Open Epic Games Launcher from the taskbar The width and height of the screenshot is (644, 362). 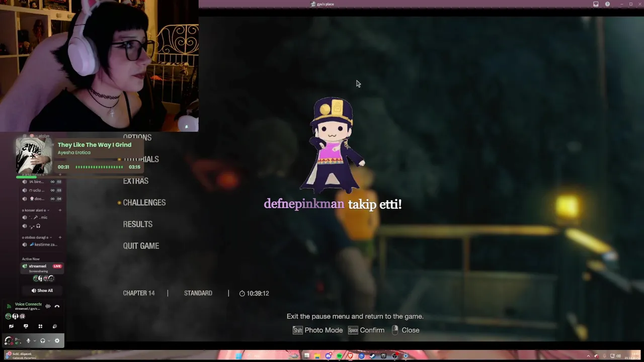coord(384,356)
